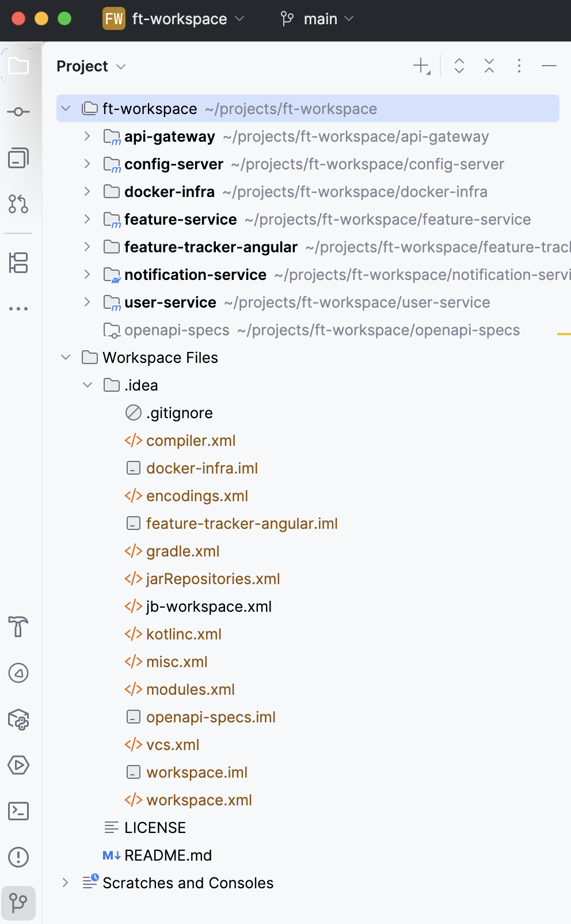
Task: Expand the feature-service folder
Action: click(87, 219)
